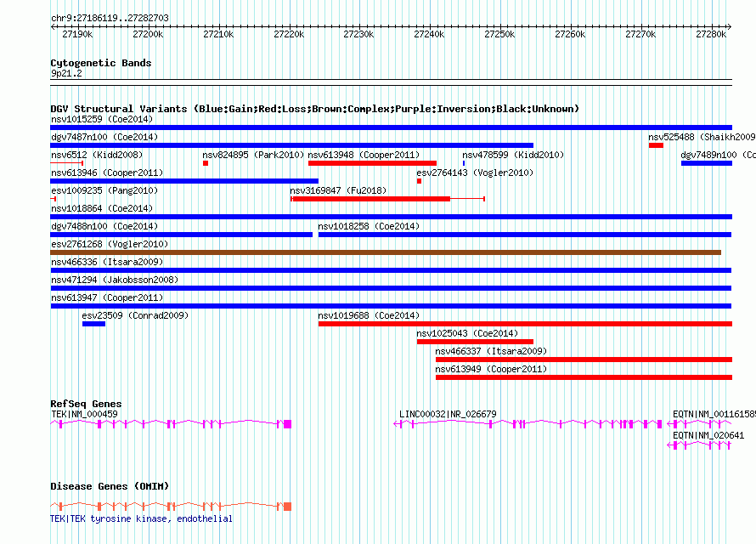Select the dgv7489n100 blue gain bar
The height and width of the screenshot is (544, 756).
point(707,163)
